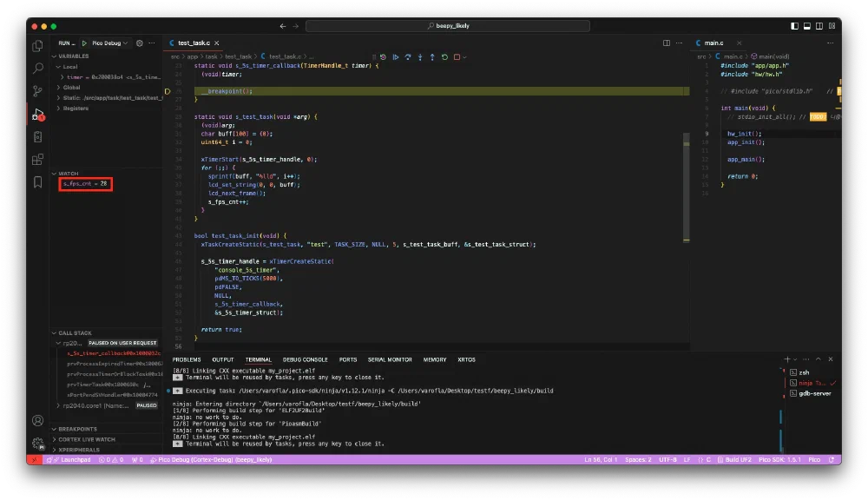868x500 pixels.
Task: Split the test_task.c editor right
Action: 667,43
